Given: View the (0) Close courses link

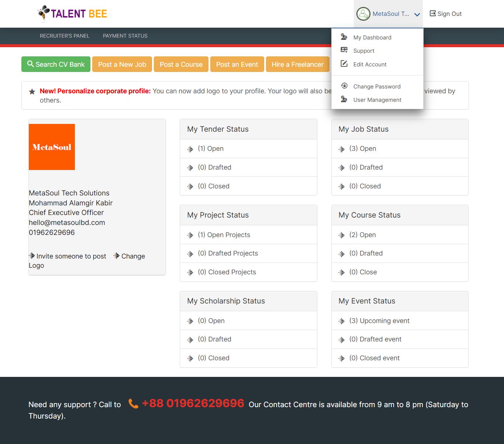Looking at the screenshot, I should click(363, 272).
